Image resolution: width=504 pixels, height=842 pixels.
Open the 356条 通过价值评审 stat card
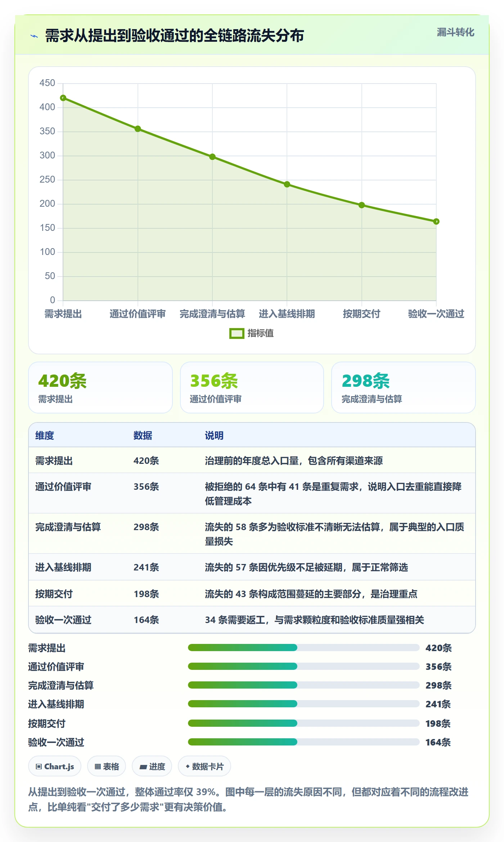pyautogui.click(x=252, y=388)
